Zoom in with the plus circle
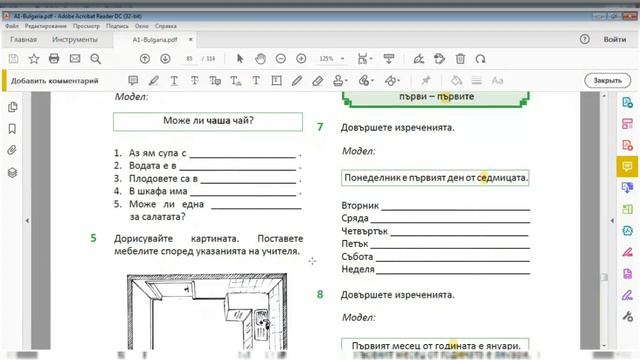The image size is (640, 360). tap(301, 59)
